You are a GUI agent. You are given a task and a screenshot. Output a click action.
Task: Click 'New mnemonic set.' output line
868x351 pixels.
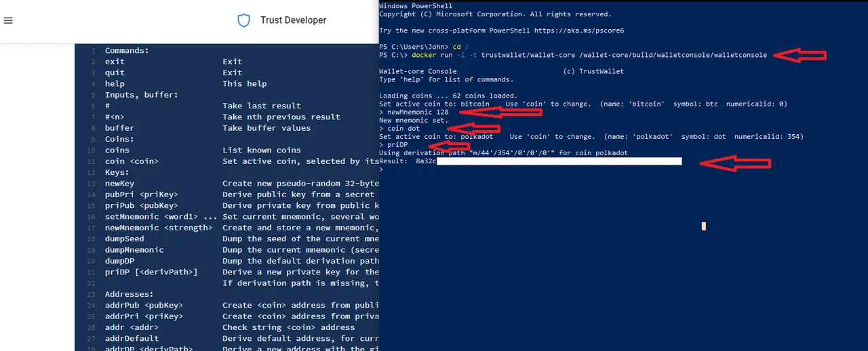click(414, 120)
